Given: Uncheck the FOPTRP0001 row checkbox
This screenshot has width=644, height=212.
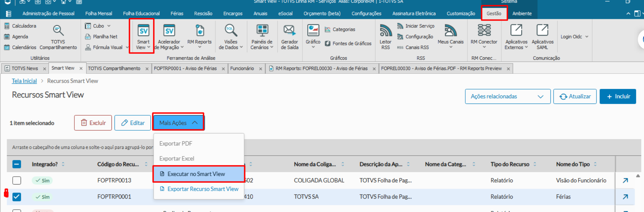Looking at the screenshot, I should (x=16, y=197).
